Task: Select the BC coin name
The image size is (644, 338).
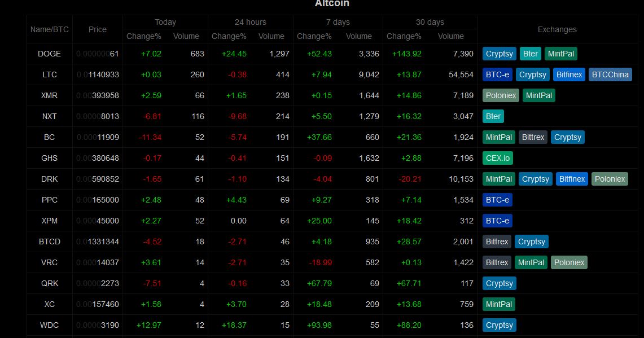Action: pos(49,138)
